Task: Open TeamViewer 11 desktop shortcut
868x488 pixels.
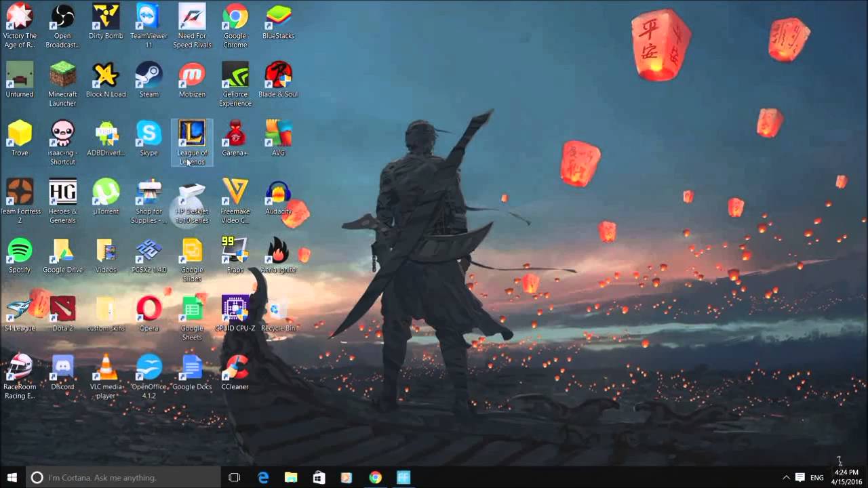Action: click(x=149, y=26)
